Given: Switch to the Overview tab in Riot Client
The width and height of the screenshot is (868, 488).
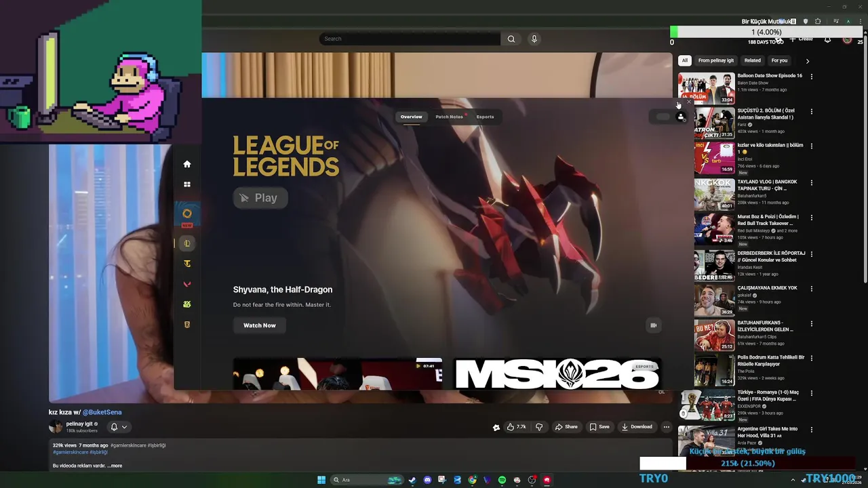Looking at the screenshot, I should pyautogui.click(x=411, y=117).
